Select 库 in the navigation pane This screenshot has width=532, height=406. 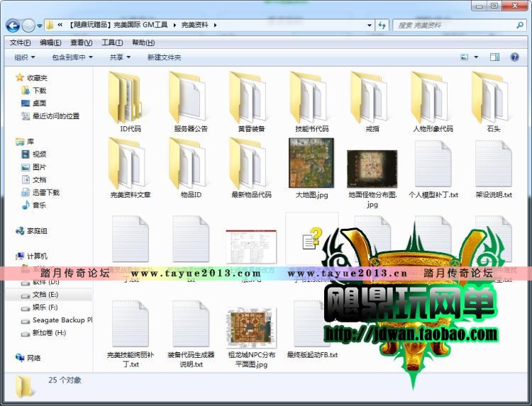[x=25, y=141]
